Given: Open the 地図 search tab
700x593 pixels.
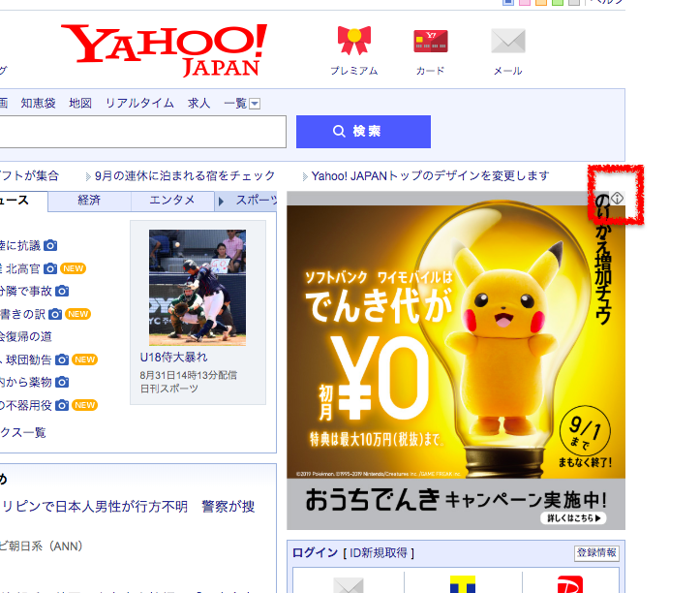Looking at the screenshot, I should (x=80, y=104).
